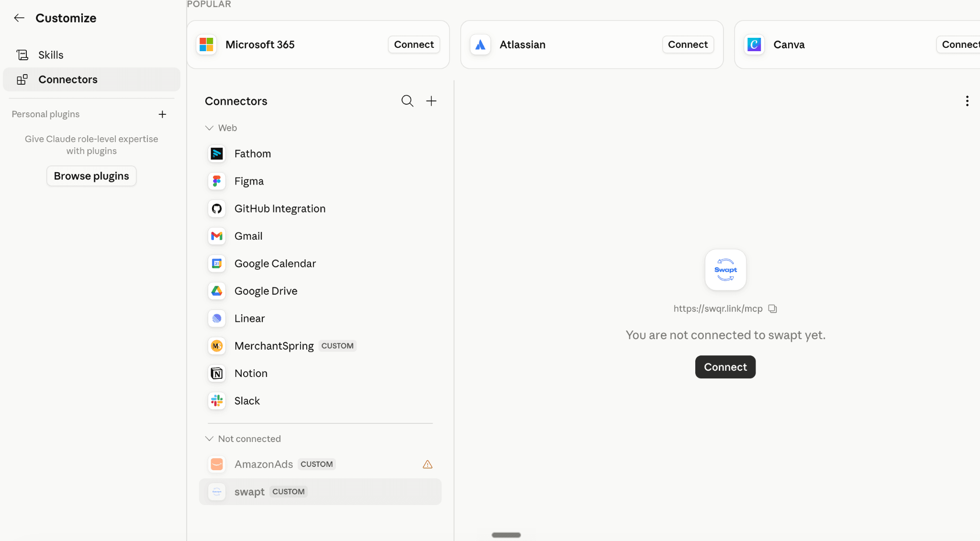Search connectors with magnifier icon
Image resolution: width=980 pixels, height=541 pixels.
point(407,101)
